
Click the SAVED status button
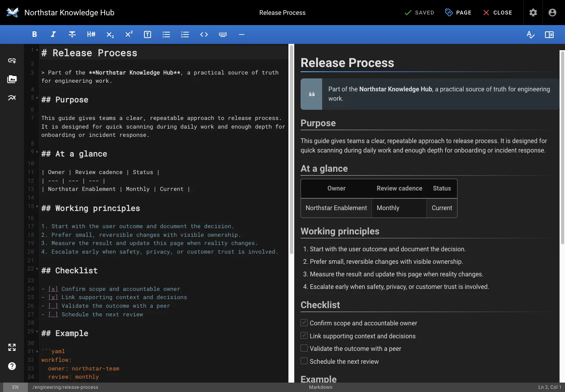419,13
